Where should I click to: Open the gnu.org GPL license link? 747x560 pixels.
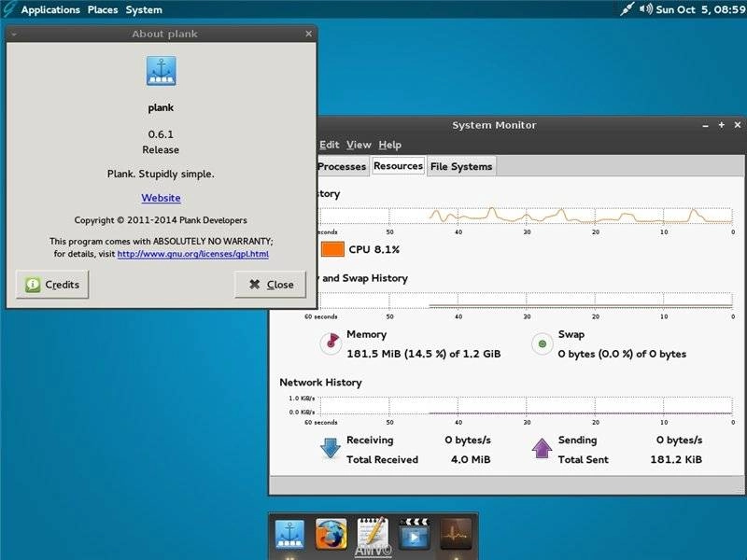coord(193,254)
